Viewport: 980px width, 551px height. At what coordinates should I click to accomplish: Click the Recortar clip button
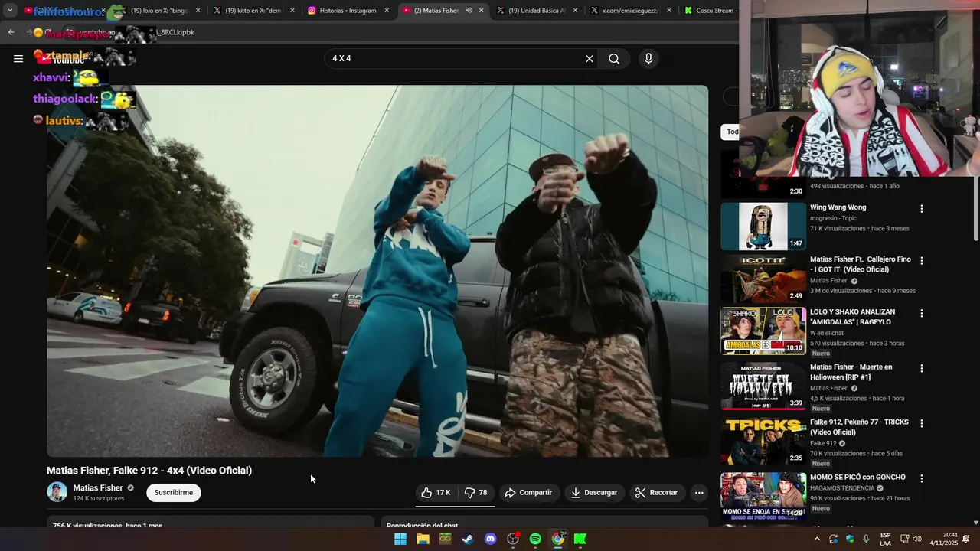coord(657,493)
